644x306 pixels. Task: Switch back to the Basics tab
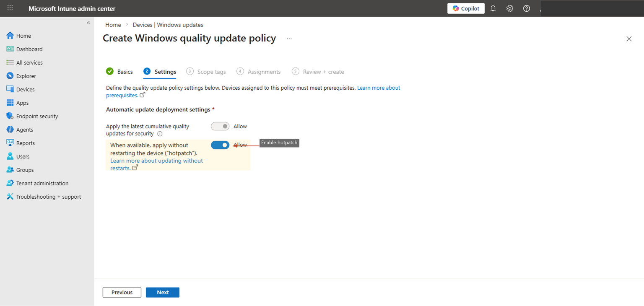(x=125, y=71)
